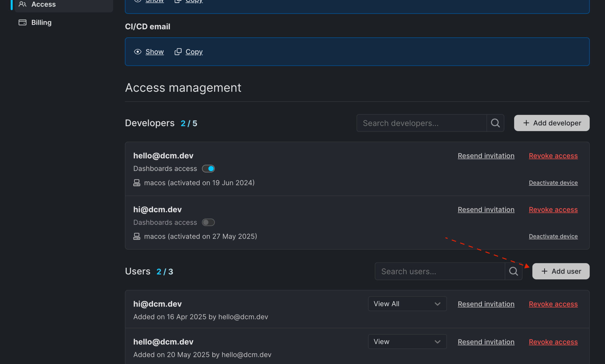The width and height of the screenshot is (605, 364).
Task: Open the View permission dropdown for hello@dcm.dev
Action: [407, 342]
